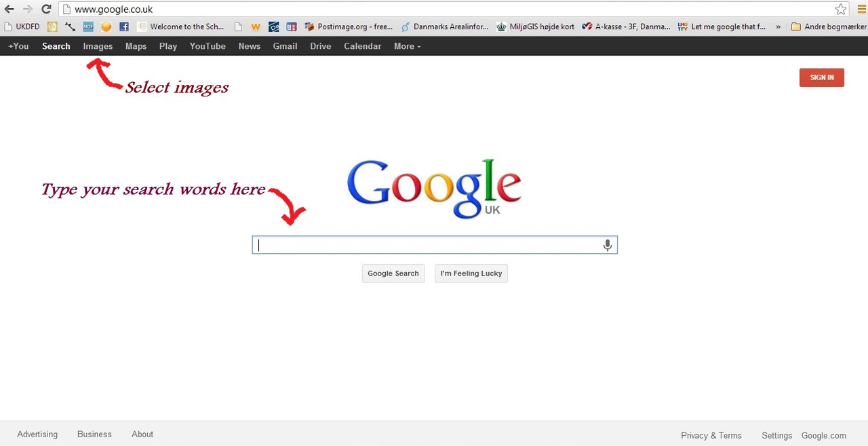Open the Let me google that bookmark
Screen dimensions: 868x446
[722, 27]
